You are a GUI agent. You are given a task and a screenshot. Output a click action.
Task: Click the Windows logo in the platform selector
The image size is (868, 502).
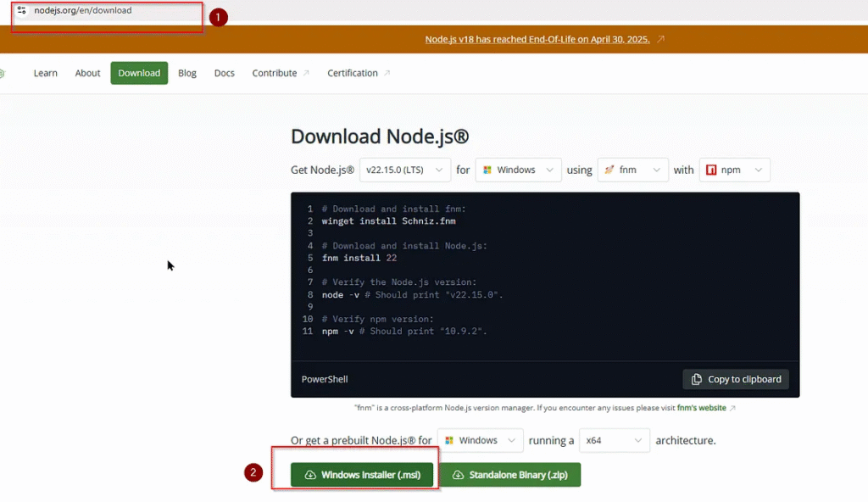[487, 170]
